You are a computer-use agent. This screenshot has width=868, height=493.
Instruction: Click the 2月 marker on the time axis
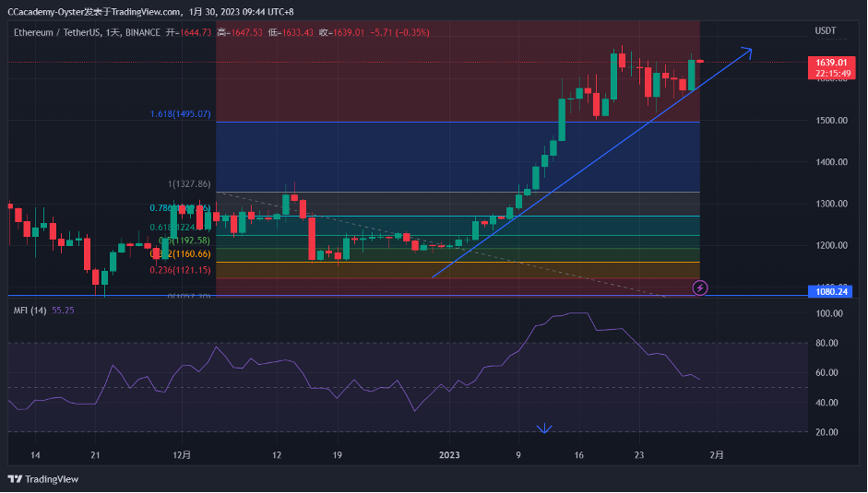(x=717, y=455)
